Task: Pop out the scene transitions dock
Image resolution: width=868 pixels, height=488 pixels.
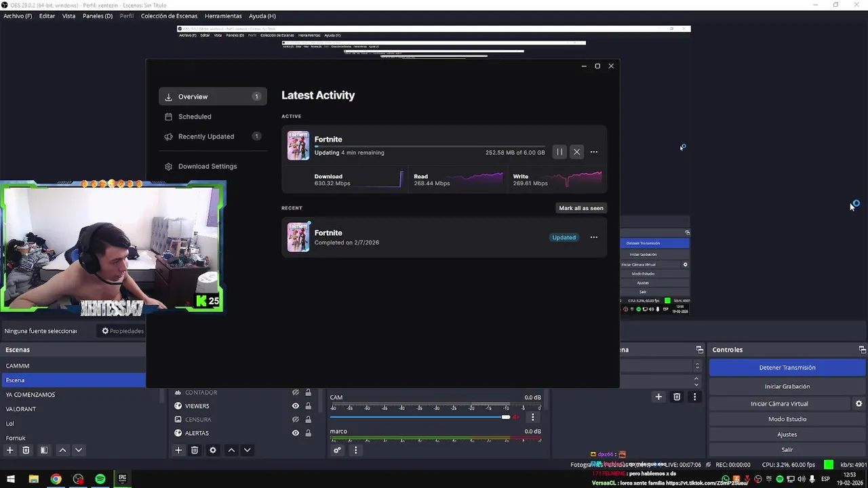Action: [x=699, y=350]
